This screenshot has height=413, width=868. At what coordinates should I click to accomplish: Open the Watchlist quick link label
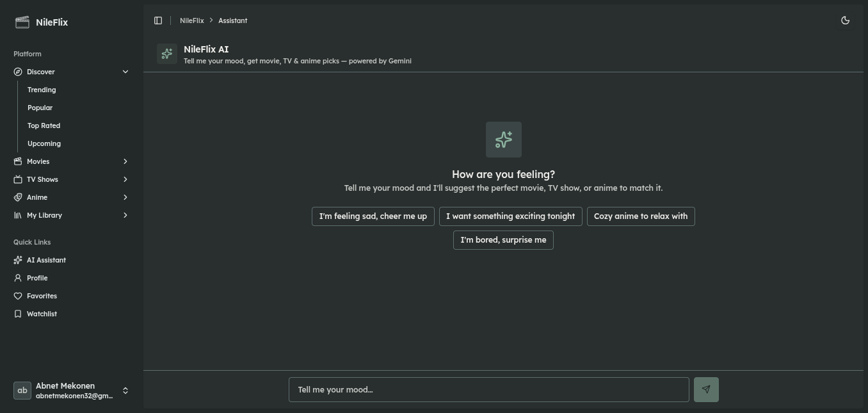tap(42, 314)
